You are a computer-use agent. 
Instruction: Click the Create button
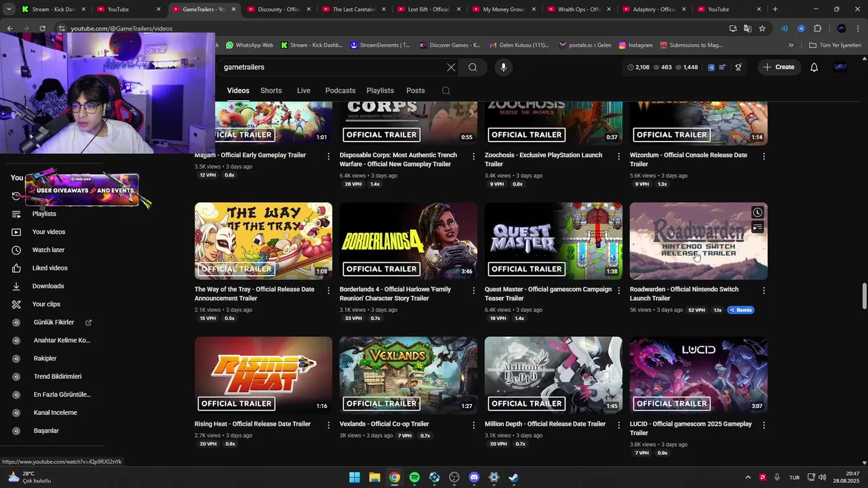tap(778, 67)
